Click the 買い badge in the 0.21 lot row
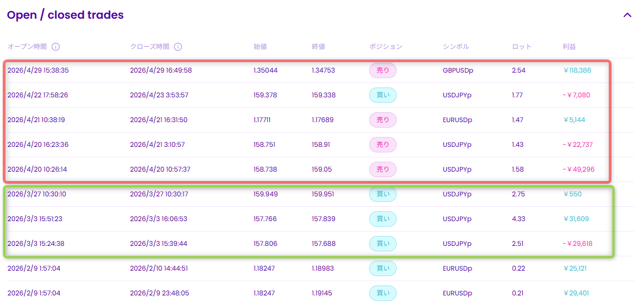The width and height of the screenshot is (644, 302). tap(383, 293)
